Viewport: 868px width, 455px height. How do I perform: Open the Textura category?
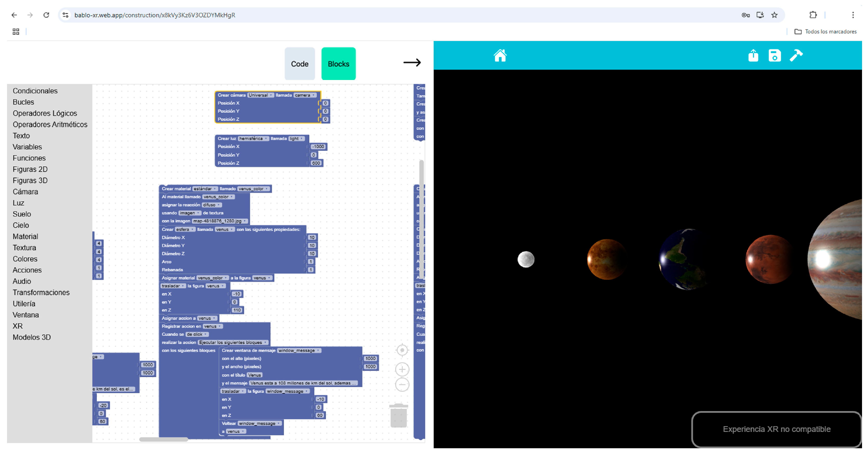click(x=24, y=248)
